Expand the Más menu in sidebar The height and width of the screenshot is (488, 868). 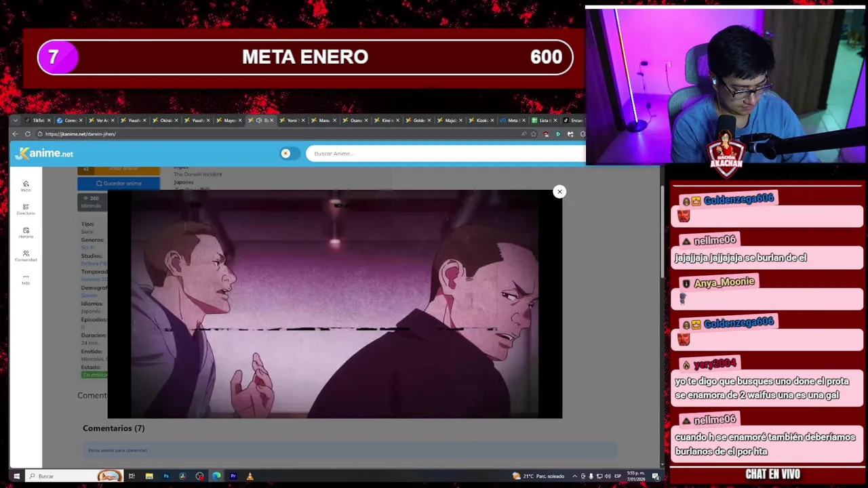(x=26, y=279)
